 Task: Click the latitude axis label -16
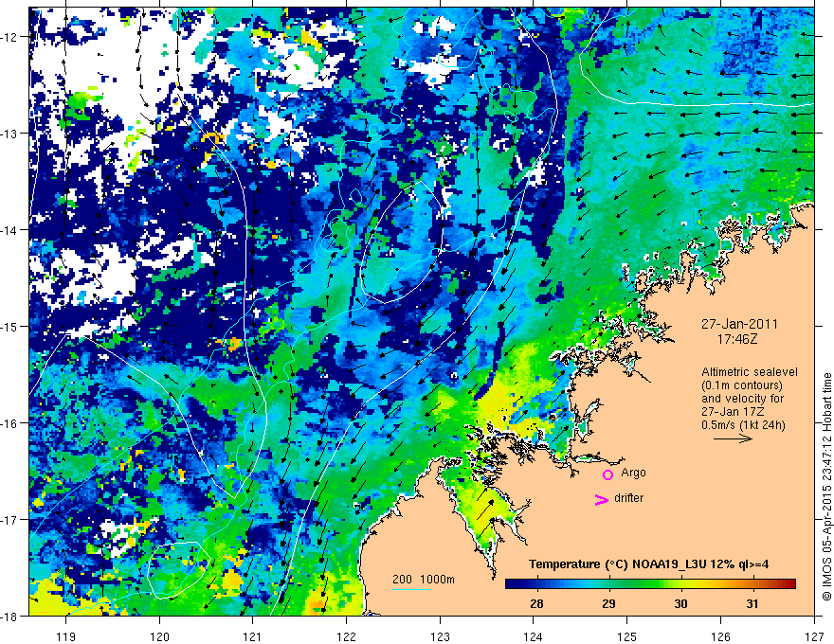point(9,423)
